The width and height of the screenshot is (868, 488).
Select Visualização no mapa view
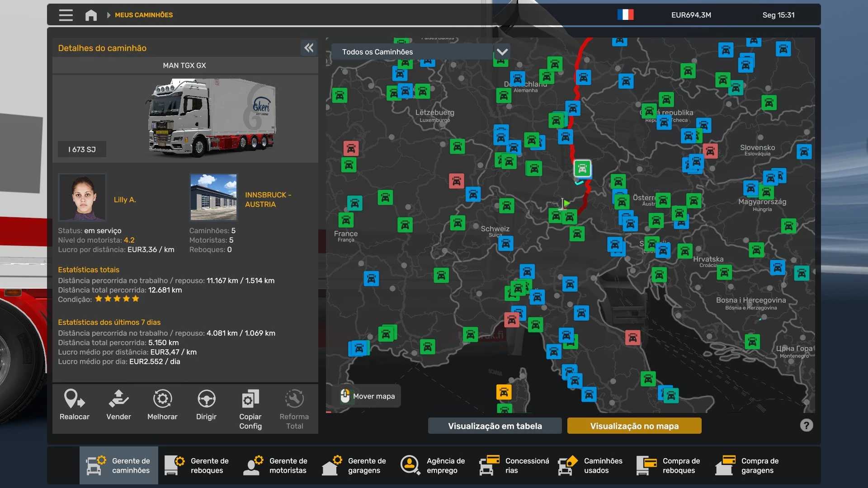pyautogui.click(x=634, y=426)
